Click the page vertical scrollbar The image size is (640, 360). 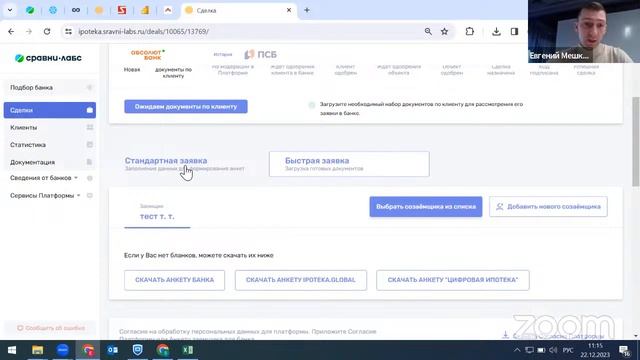(636, 141)
